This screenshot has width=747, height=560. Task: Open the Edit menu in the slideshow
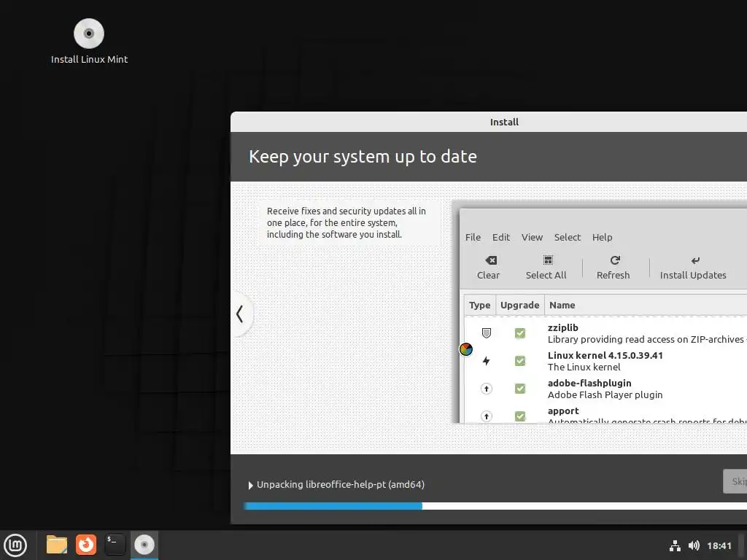500,237
